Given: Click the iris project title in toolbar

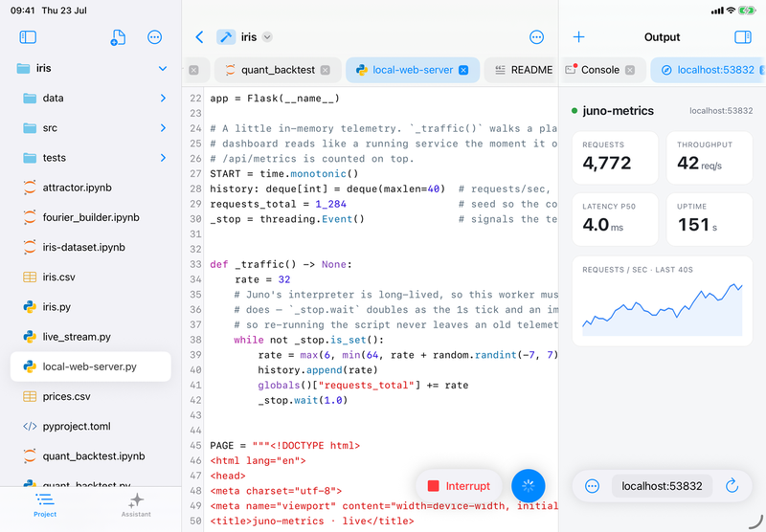Looking at the screenshot, I should pyautogui.click(x=249, y=37).
